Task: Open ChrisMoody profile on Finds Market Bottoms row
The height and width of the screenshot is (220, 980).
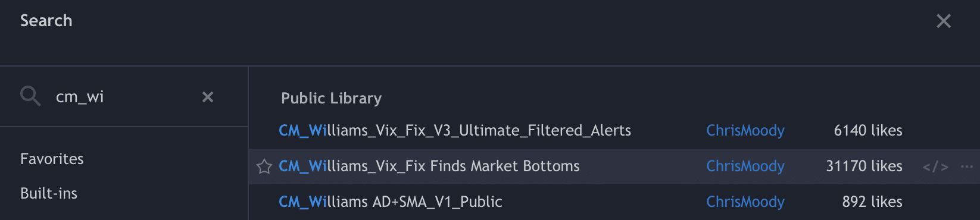Action: tap(745, 166)
